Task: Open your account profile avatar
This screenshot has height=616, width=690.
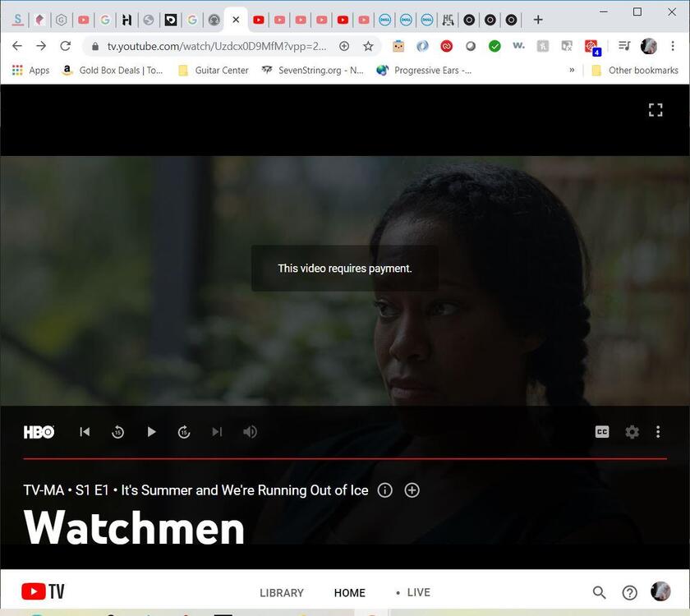Action: (x=661, y=591)
